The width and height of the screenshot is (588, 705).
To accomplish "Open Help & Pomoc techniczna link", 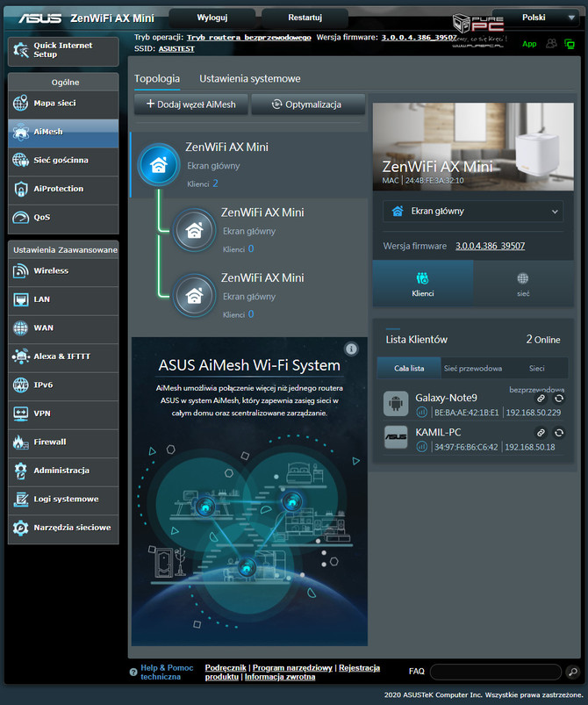I will 167,673.
